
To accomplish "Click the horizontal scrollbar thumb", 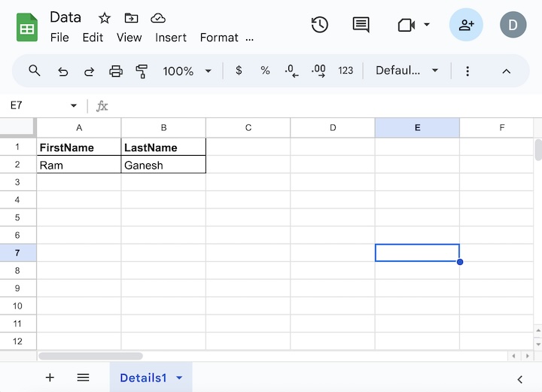I will [x=90, y=356].
